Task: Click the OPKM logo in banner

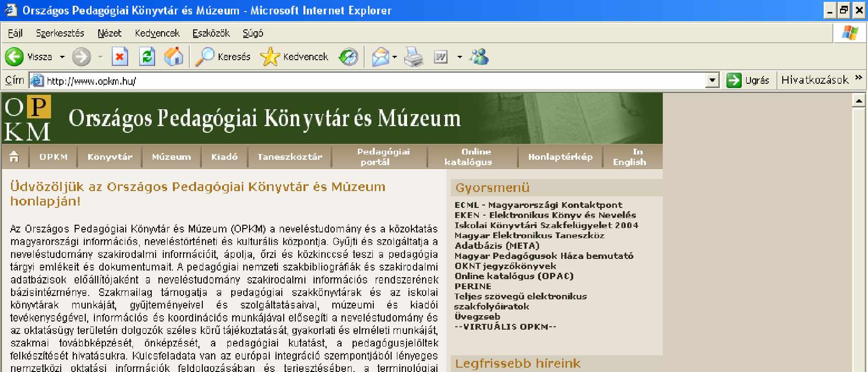Action: coord(27,118)
